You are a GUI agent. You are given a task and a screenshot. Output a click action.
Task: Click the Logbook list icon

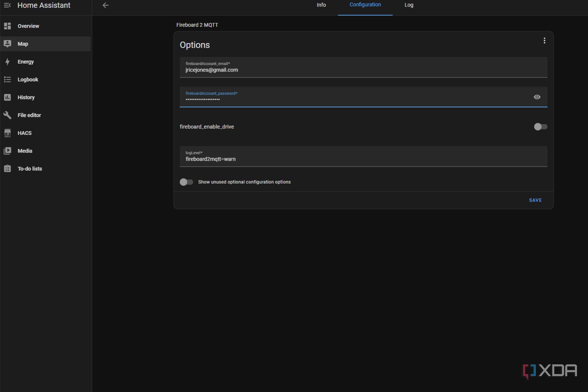coord(7,79)
